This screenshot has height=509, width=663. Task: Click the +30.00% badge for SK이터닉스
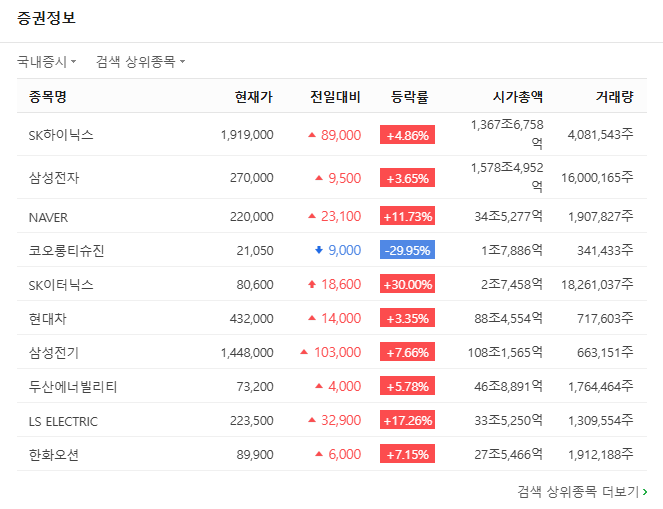pyautogui.click(x=407, y=284)
